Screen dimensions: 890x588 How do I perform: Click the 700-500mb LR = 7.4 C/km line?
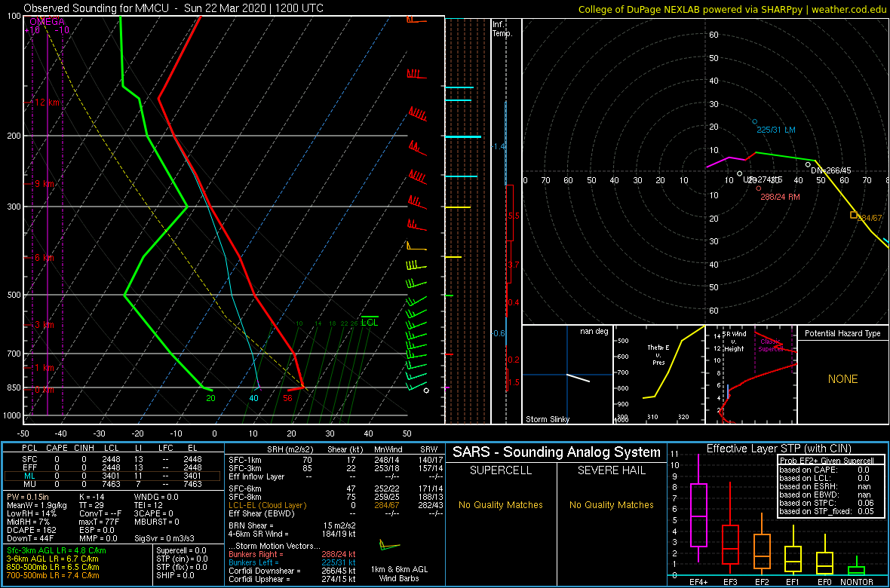[x=53, y=576]
